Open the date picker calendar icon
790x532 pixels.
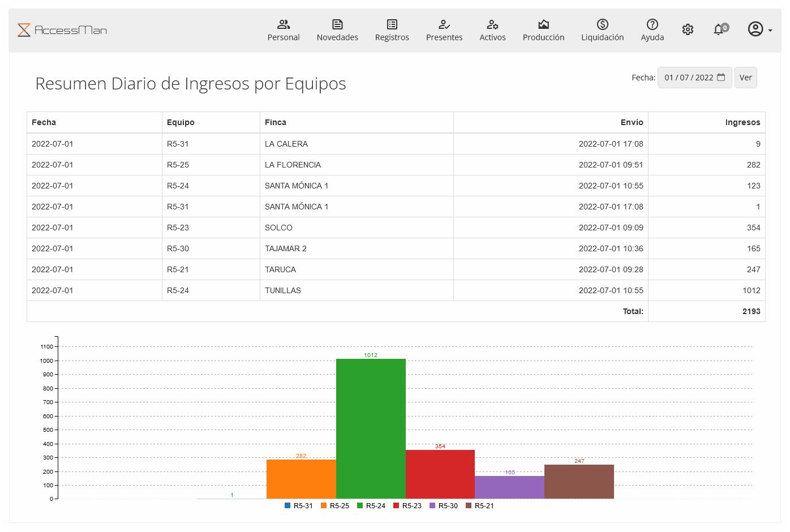pos(721,78)
